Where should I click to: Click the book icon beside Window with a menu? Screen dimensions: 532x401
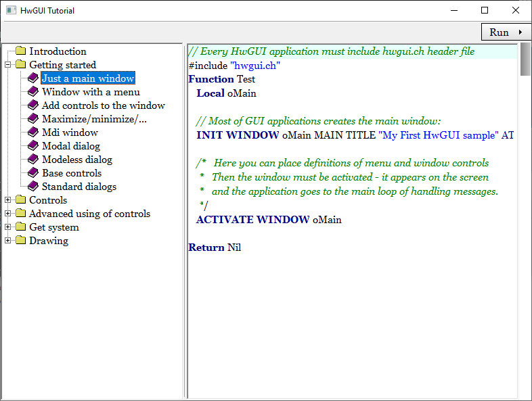tap(33, 92)
